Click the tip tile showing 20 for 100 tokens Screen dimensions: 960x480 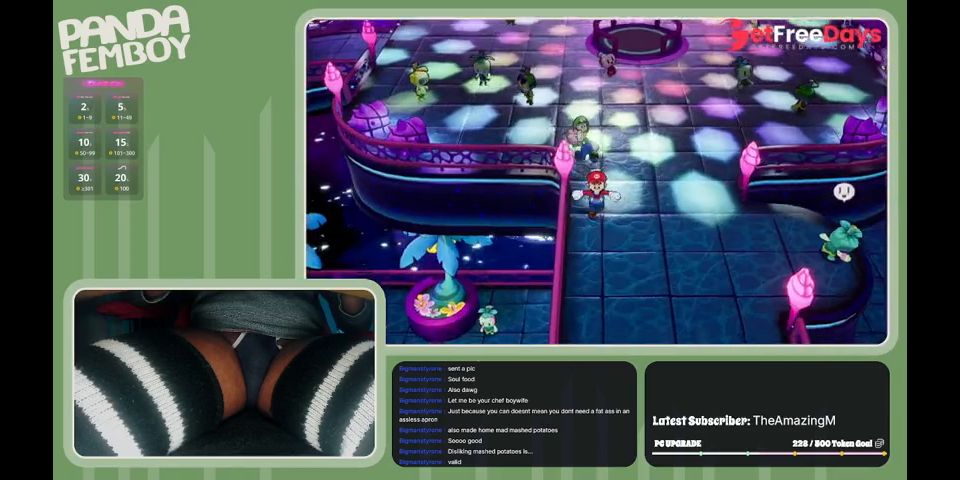122,179
